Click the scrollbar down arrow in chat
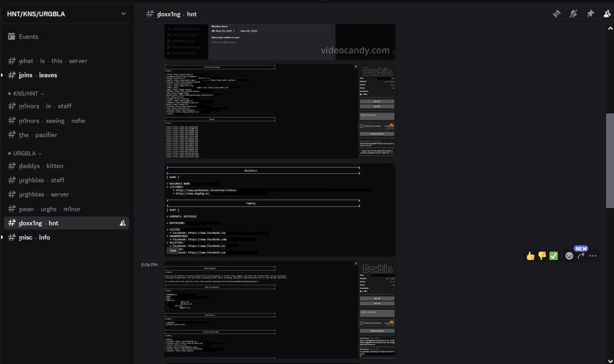 click(610, 360)
